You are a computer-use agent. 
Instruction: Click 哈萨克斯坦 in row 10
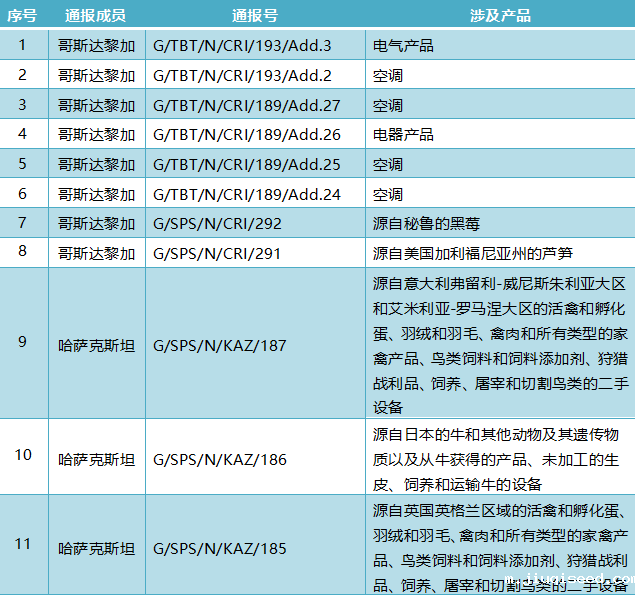point(95,459)
